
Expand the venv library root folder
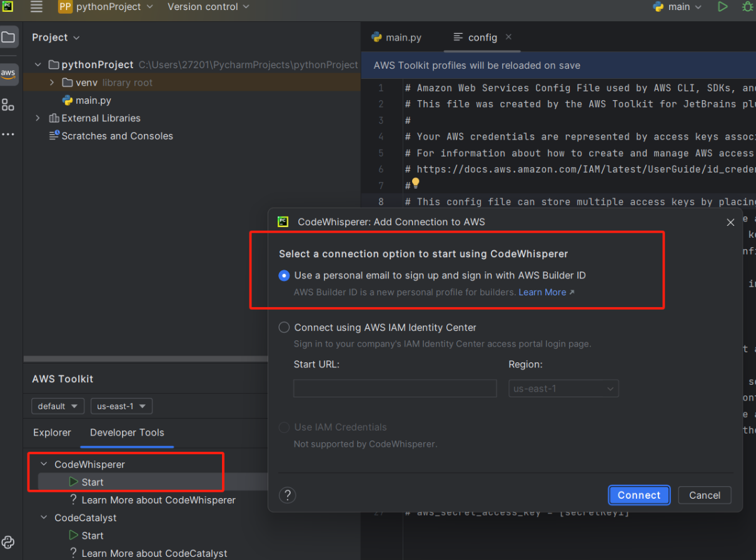(x=52, y=83)
